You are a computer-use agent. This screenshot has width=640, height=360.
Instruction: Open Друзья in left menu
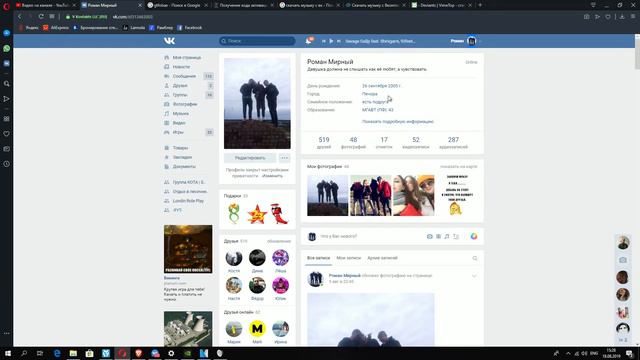(180, 85)
